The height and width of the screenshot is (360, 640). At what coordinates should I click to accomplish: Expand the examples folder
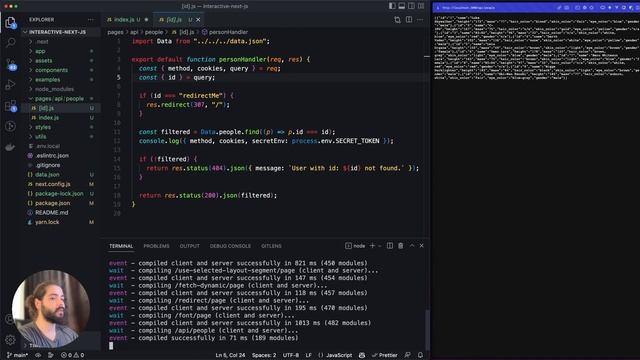(x=47, y=80)
